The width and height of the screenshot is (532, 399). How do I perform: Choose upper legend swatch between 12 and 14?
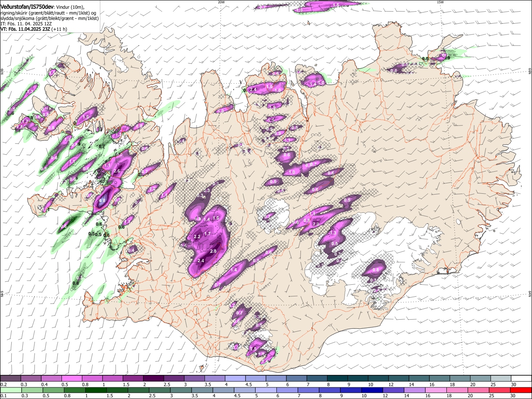coord(398,379)
